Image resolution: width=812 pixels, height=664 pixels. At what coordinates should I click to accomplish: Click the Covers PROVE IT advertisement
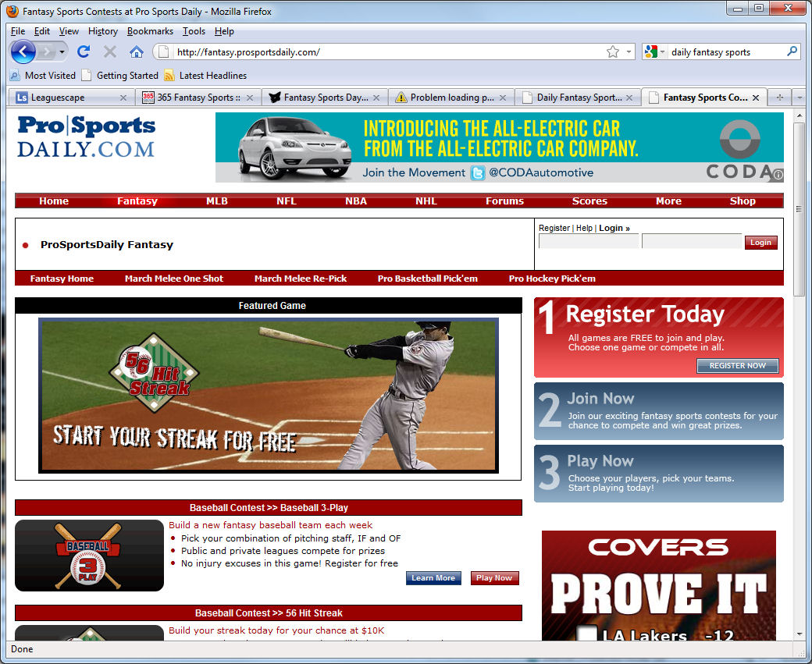(659, 585)
